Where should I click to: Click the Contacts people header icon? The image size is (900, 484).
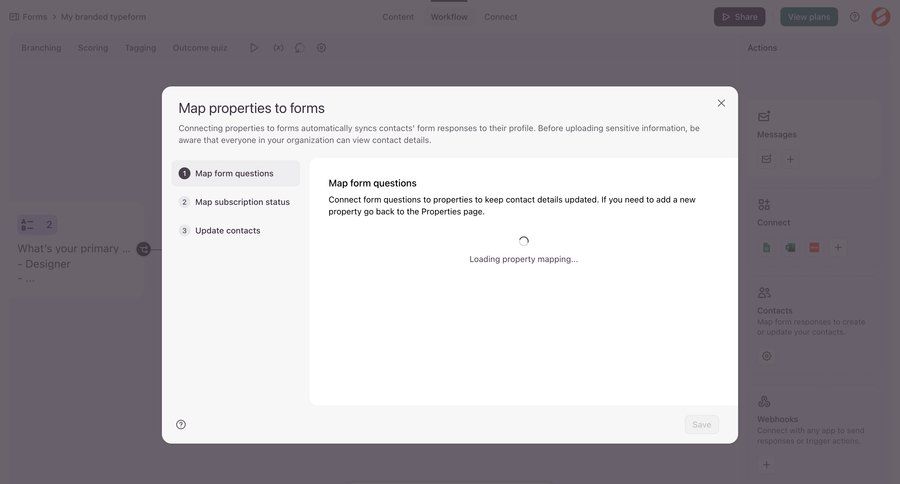click(x=764, y=293)
